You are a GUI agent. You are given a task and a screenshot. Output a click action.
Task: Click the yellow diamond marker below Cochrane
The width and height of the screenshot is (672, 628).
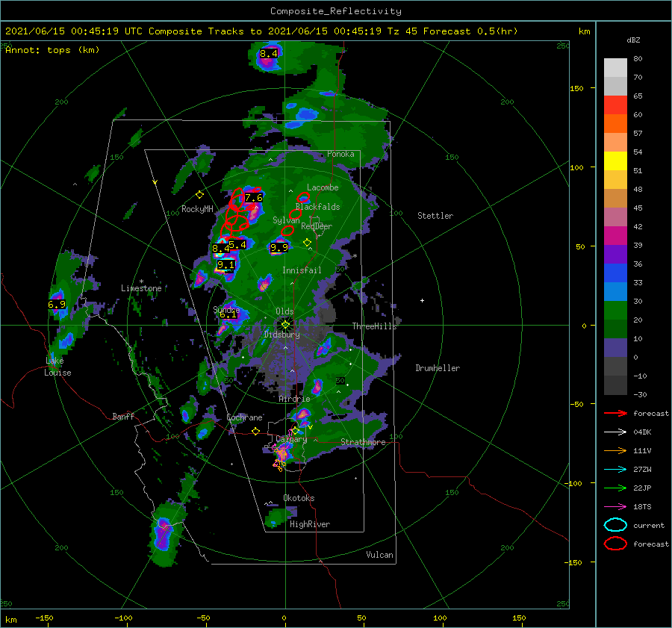[x=255, y=432]
